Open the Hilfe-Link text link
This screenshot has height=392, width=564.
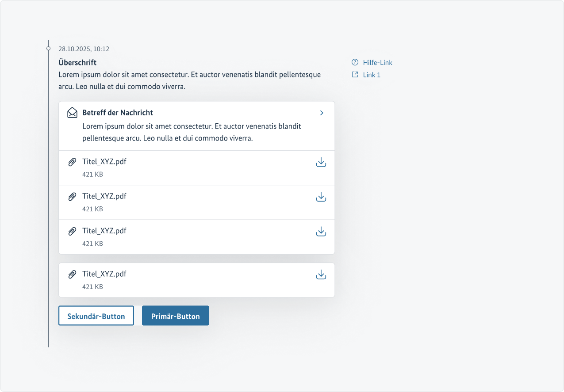[377, 63]
